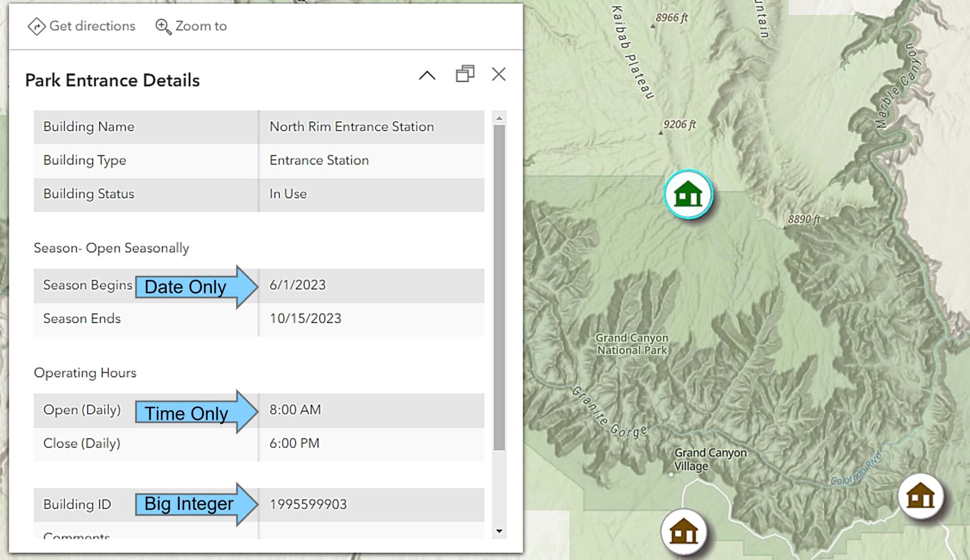The width and height of the screenshot is (970, 560).
Task: Close the Park Entrance Details popup
Action: tap(499, 74)
